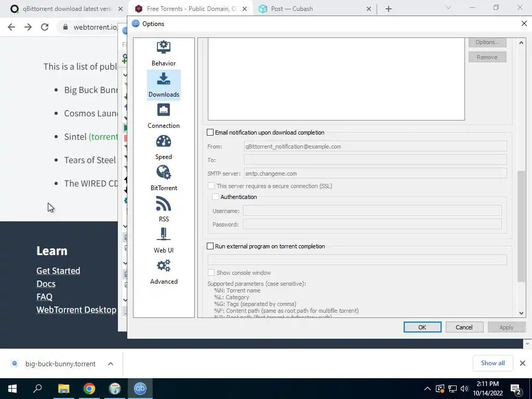Switch to Post — Cubash tab

click(314, 9)
